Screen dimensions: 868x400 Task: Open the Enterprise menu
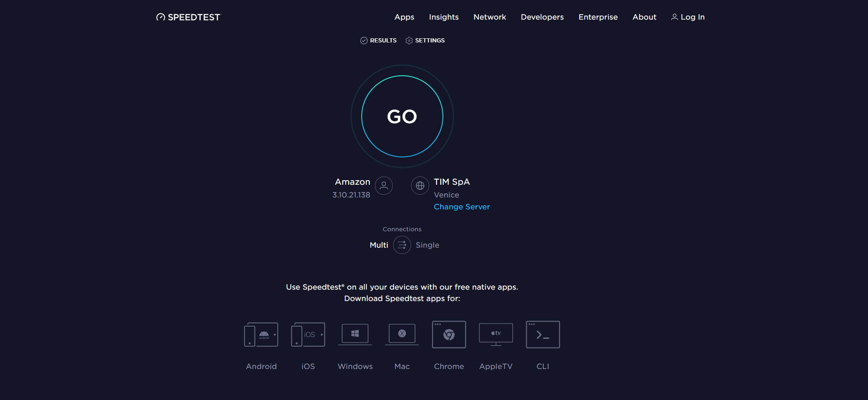coord(598,17)
